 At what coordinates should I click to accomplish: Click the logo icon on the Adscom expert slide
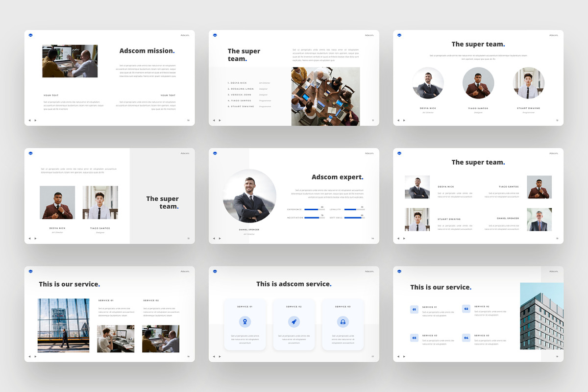(215, 153)
